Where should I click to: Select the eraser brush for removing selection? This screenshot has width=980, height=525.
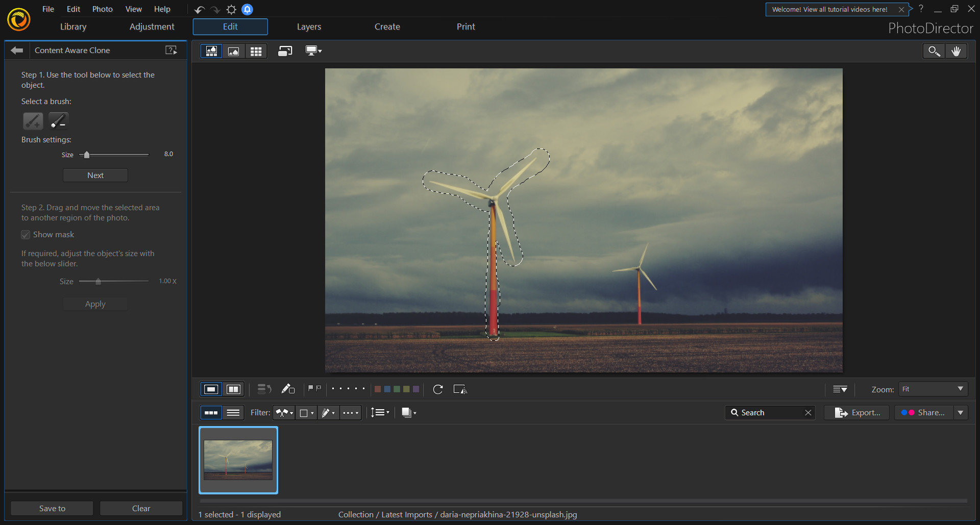pyautogui.click(x=58, y=121)
